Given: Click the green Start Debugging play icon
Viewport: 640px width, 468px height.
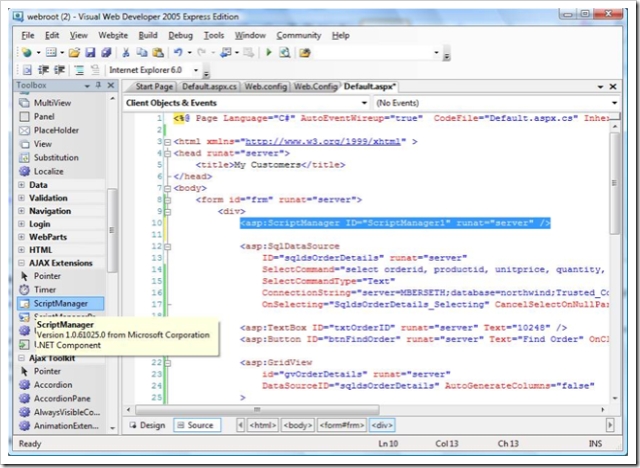Looking at the screenshot, I should pos(269,52).
